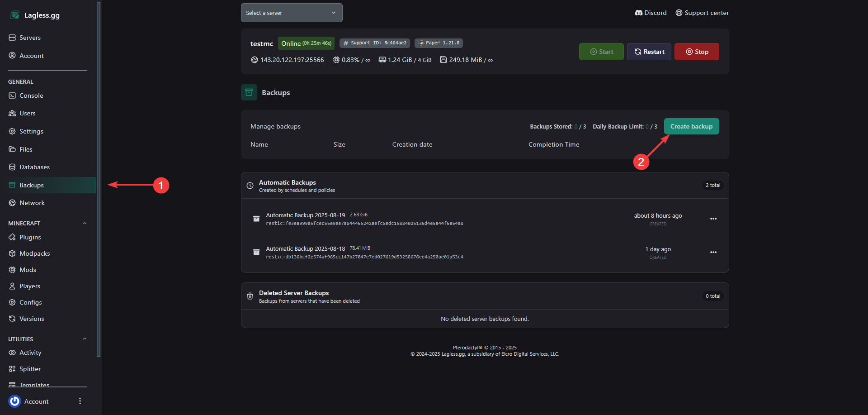Go to Console in the sidebar
Screen dimensions: 868x415
[31, 95]
